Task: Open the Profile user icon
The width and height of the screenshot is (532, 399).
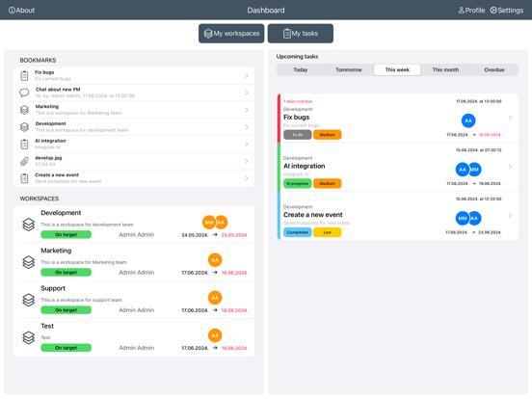Action: click(x=462, y=11)
